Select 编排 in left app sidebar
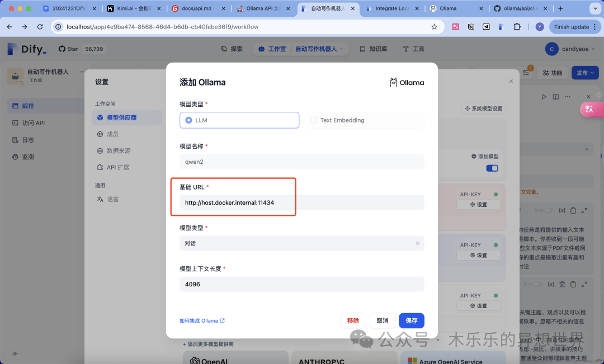 click(x=45, y=106)
